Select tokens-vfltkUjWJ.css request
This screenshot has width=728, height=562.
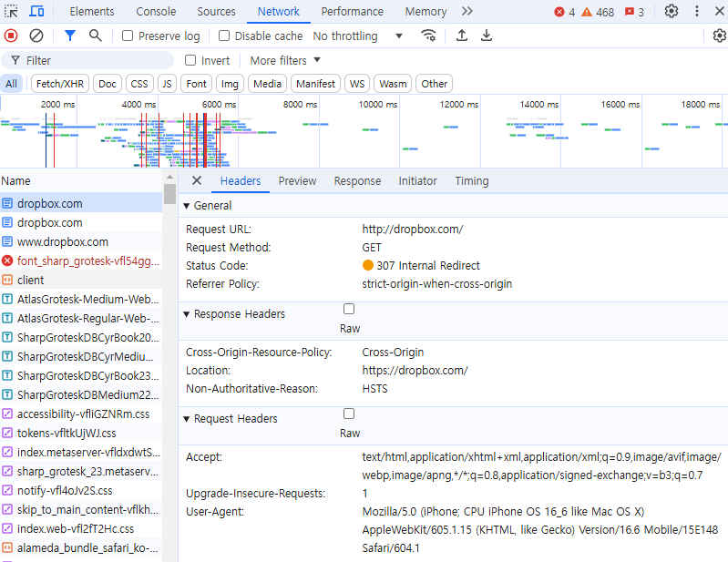pyautogui.click(x=81, y=433)
